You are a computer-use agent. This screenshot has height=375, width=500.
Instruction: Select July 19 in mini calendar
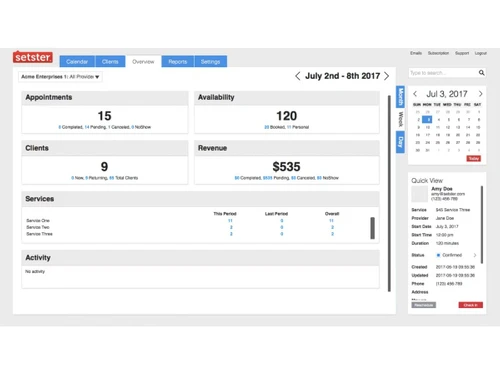448,135
